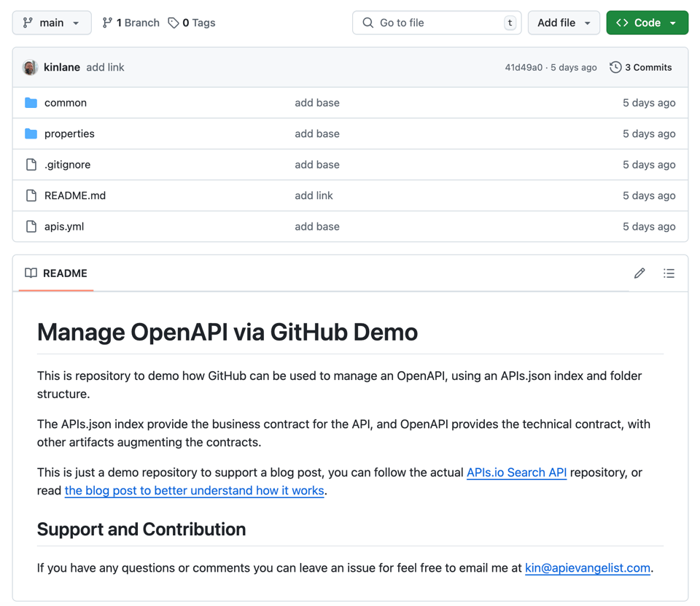Click kinlane's avatar image
This screenshot has height=606, width=700.
point(30,67)
